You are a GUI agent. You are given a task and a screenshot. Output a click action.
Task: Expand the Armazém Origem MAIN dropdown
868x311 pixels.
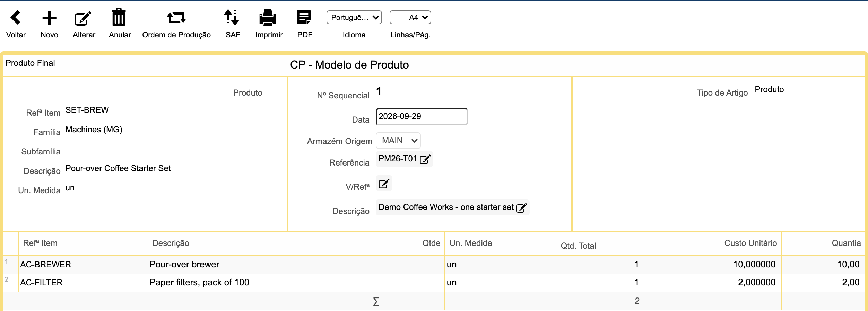coord(398,141)
